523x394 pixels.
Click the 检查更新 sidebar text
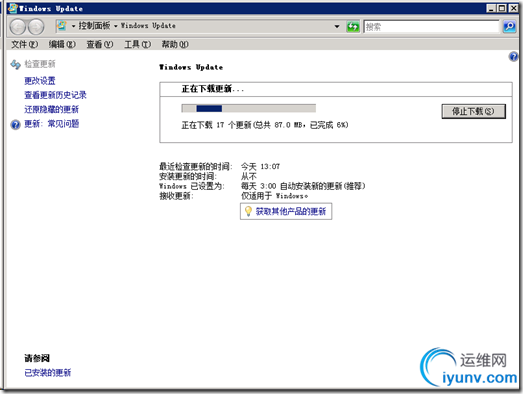point(40,64)
